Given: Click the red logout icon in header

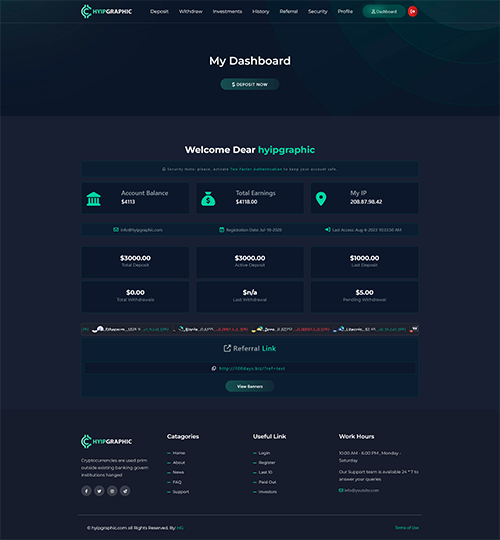Looking at the screenshot, I should 413,11.
